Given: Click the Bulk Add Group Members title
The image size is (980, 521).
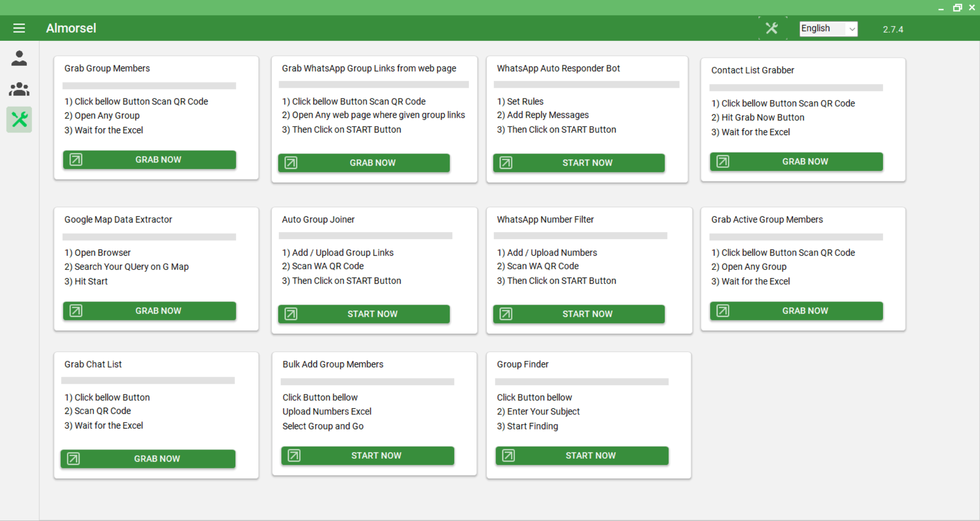Looking at the screenshot, I should [x=333, y=364].
